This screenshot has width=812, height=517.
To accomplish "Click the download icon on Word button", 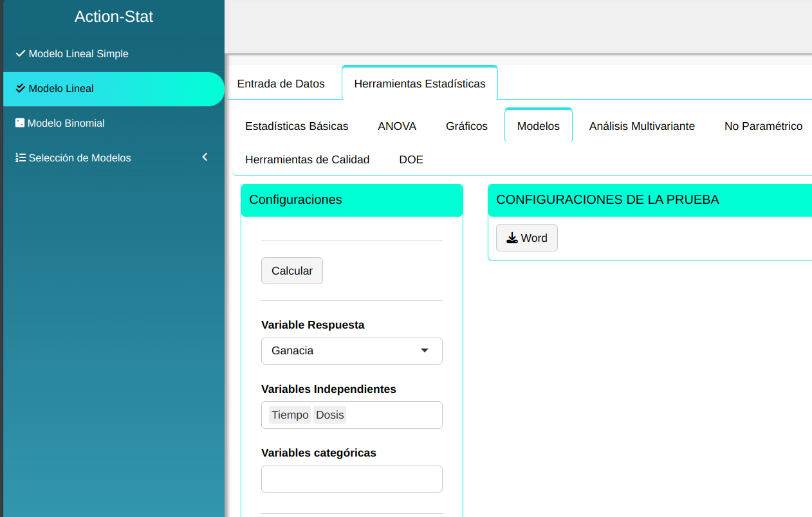I will point(512,238).
